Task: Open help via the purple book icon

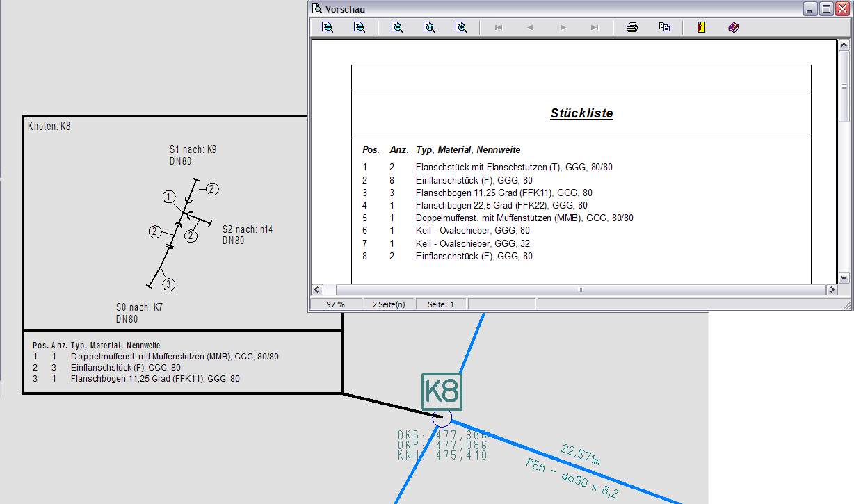Action: click(x=734, y=27)
